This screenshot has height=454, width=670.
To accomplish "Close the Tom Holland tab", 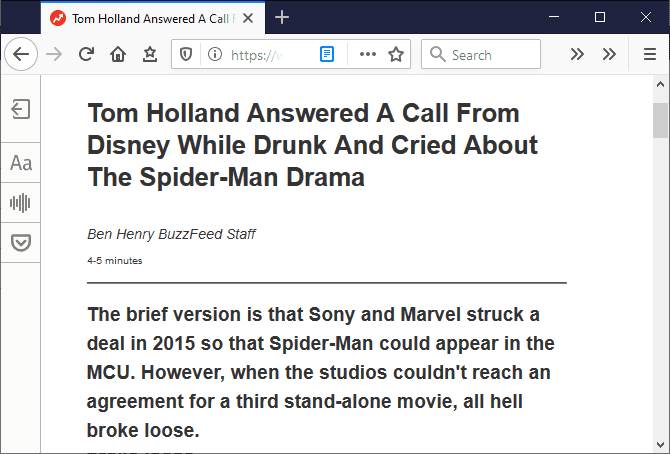I will pyautogui.click(x=248, y=18).
